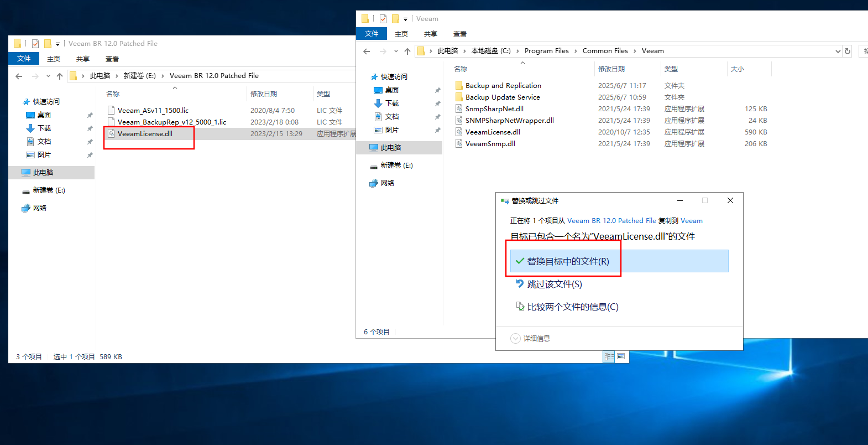Click Back arrow in Veeam window

[367, 51]
